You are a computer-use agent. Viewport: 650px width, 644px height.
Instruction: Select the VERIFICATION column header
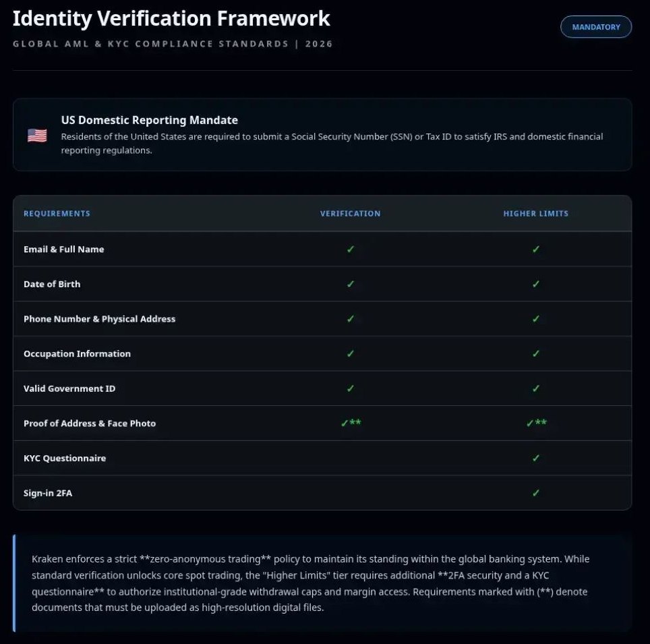coord(350,213)
